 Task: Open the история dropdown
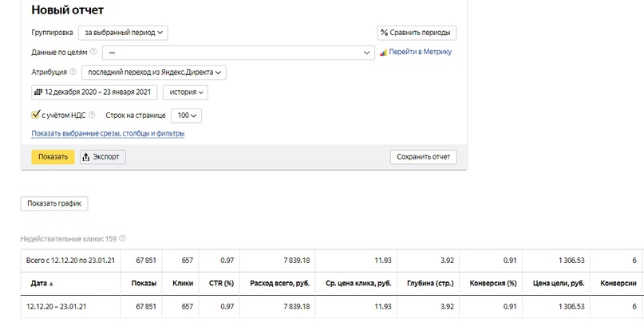pos(185,92)
